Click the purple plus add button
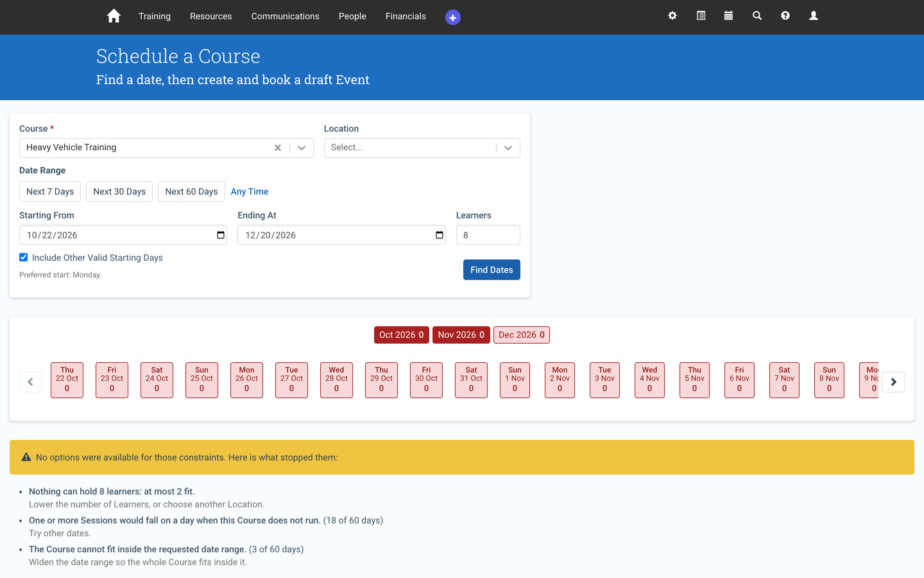The width and height of the screenshot is (924, 578). point(453,17)
